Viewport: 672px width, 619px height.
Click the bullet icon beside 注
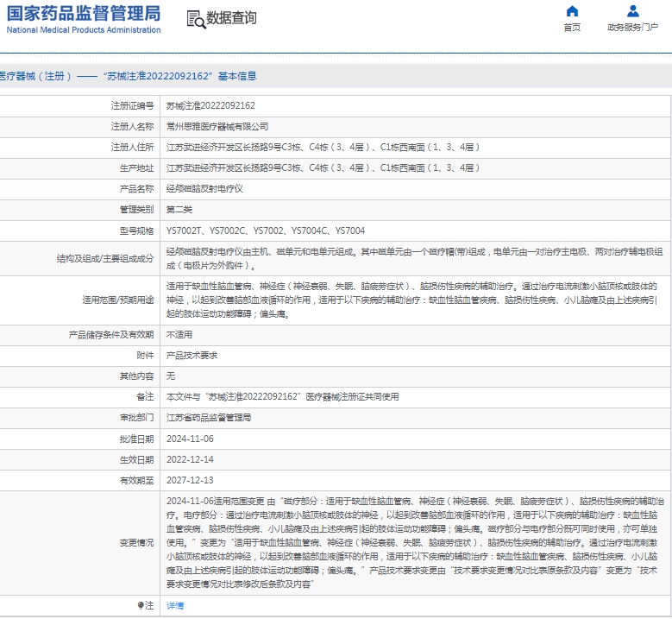[141, 605]
